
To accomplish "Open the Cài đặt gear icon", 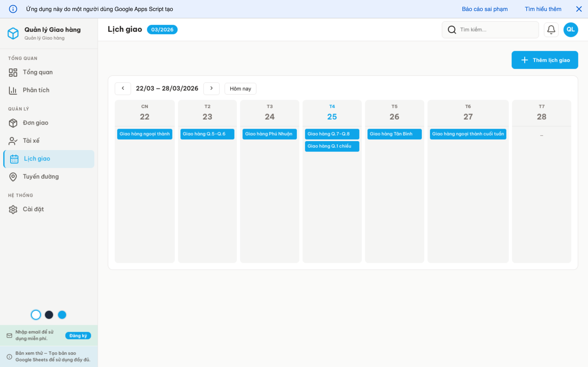I will (13, 209).
